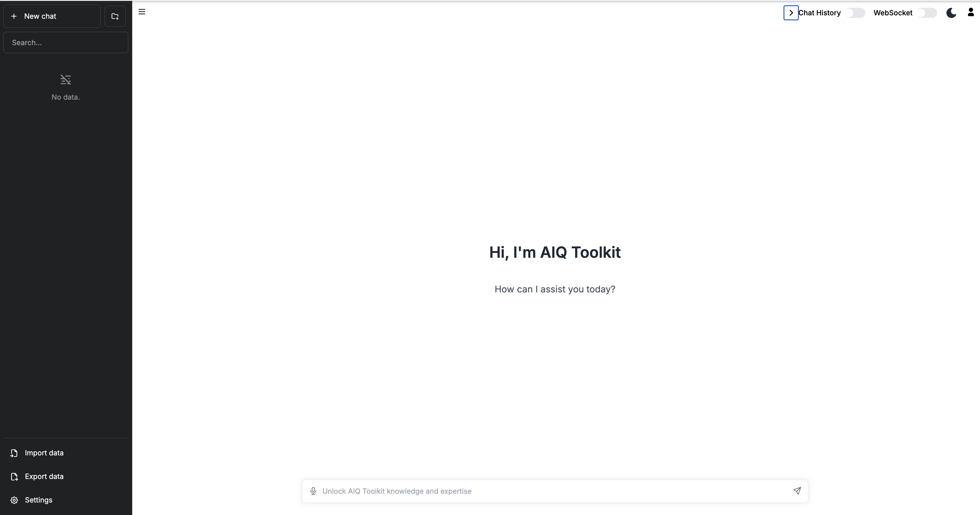Click the Search conversations field
980x515 pixels.
click(66, 43)
